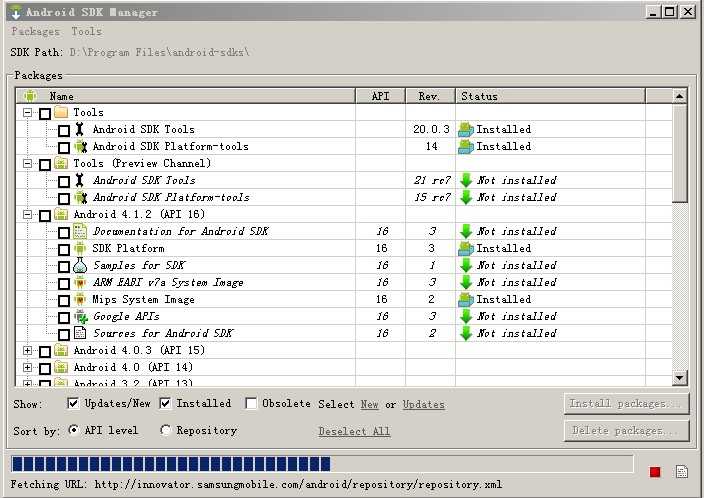The height and width of the screenshot is (498, 704).
Task: Collapse the Tools (Preview Channel) node
Action: (x=27, y=163)
